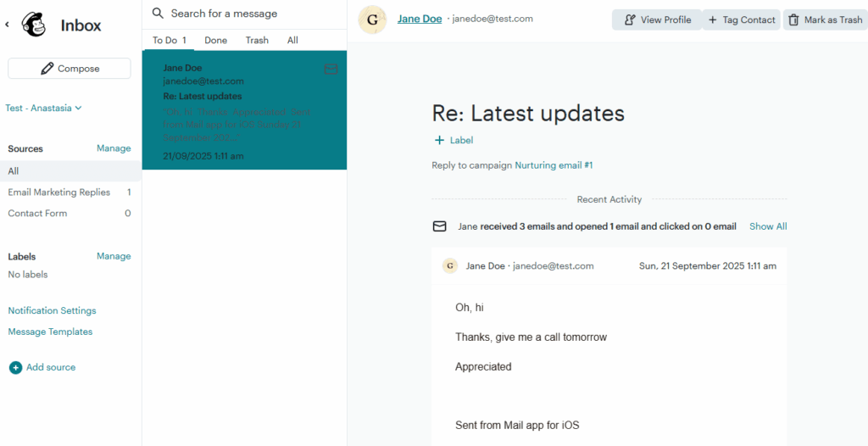Click the back chevron beside Mailchimp logo
This screenshot has width=868, height=446.
point(7,25)
